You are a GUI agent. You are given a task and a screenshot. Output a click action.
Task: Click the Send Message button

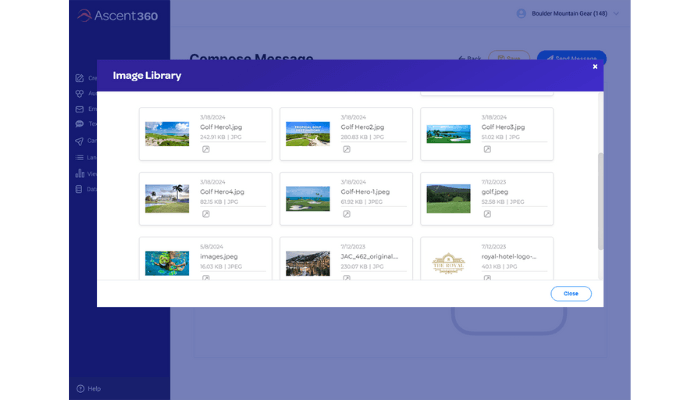[571, 58]
